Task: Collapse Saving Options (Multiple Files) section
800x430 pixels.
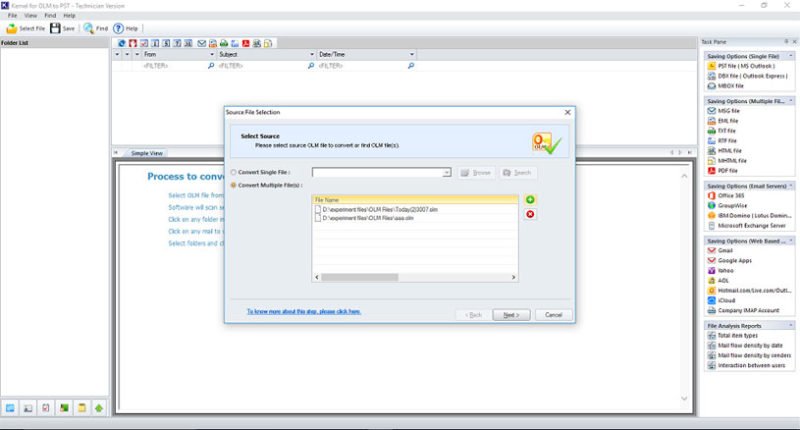Action: 791,101
